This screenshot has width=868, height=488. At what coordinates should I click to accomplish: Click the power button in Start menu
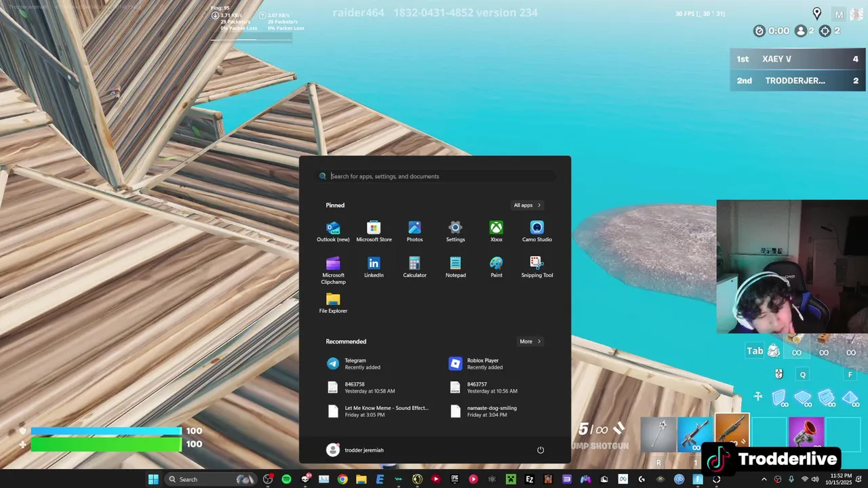(540, 450)
